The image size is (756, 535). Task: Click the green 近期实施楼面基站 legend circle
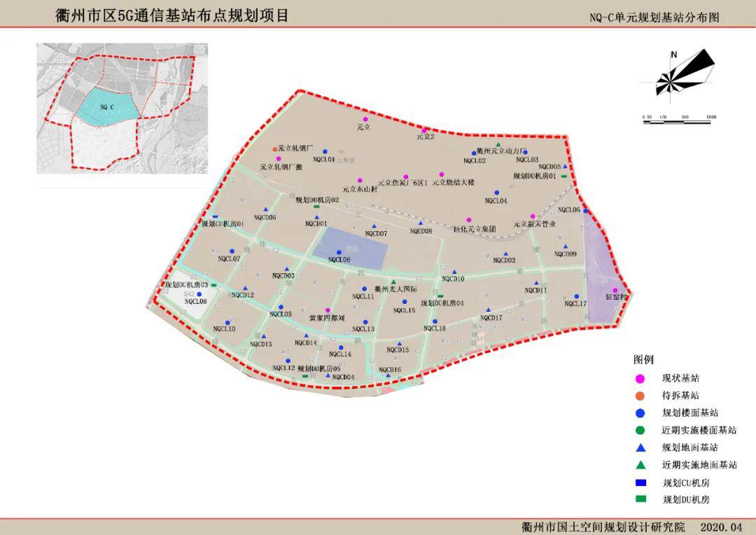640,431
